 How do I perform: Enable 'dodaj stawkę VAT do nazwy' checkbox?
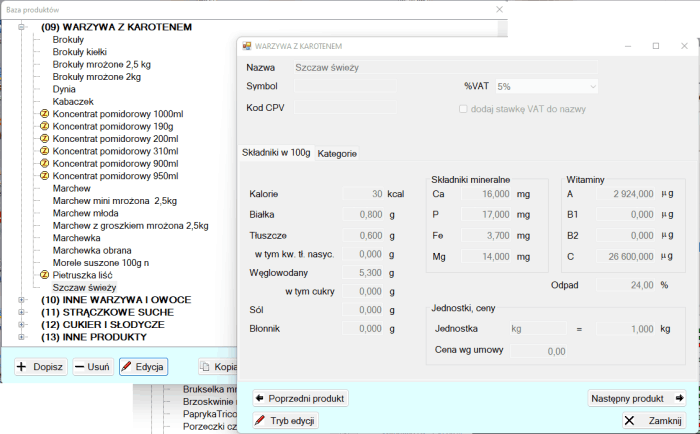464,108
